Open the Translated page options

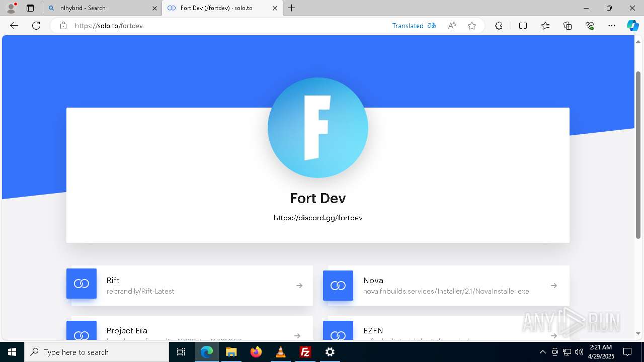pos(414,26)
